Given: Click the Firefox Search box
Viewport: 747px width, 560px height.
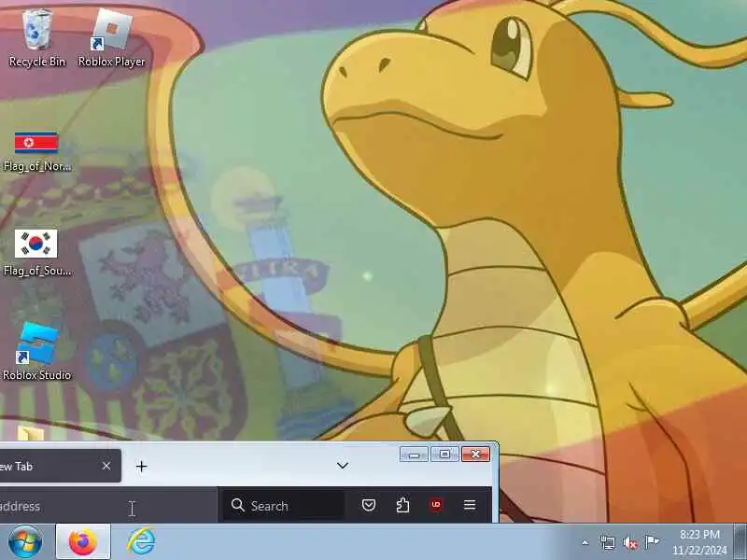Looking at the screenshot, I should click(284, 506).
